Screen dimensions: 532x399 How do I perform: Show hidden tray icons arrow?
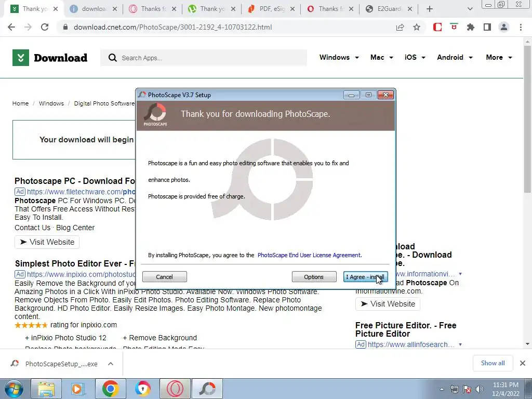pos(442,389)
